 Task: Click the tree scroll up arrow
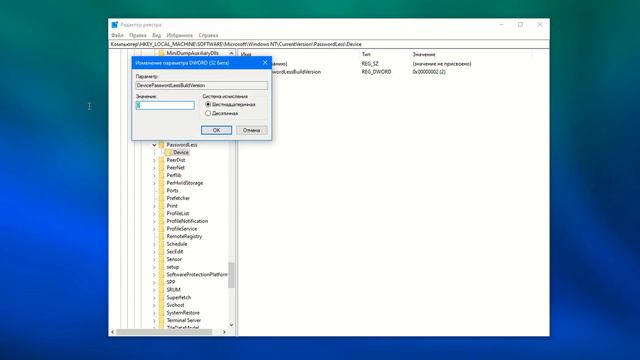231,53
